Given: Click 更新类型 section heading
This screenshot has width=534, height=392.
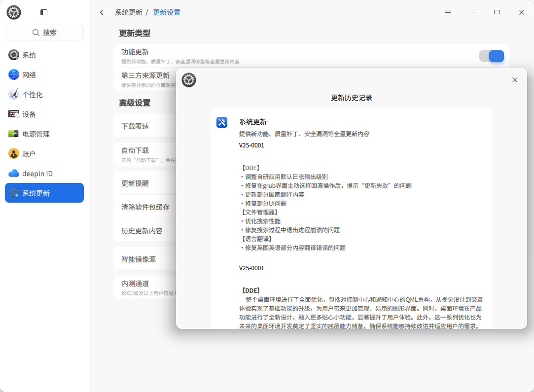Looking at the screenshot, I should (135, 33).
